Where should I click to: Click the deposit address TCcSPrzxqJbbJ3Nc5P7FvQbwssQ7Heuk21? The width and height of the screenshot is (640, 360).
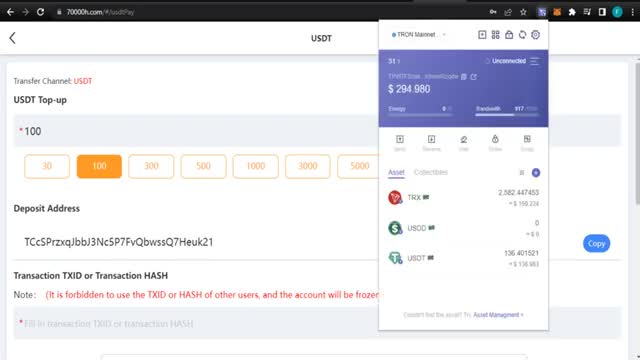pos(119,242)
